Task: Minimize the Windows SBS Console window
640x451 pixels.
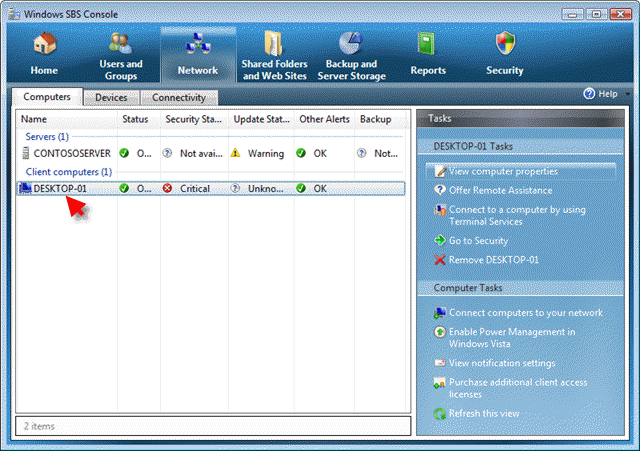Action: [573, 14]
